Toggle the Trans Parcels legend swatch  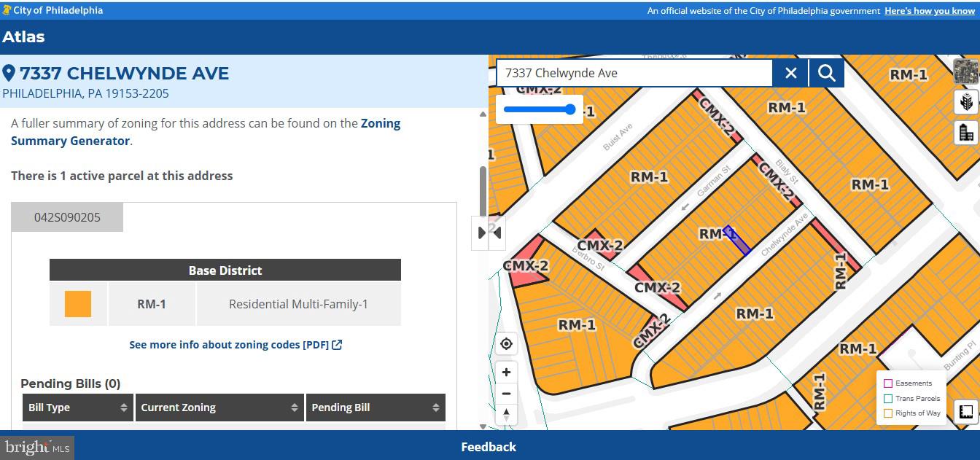(x=887, y=398)
